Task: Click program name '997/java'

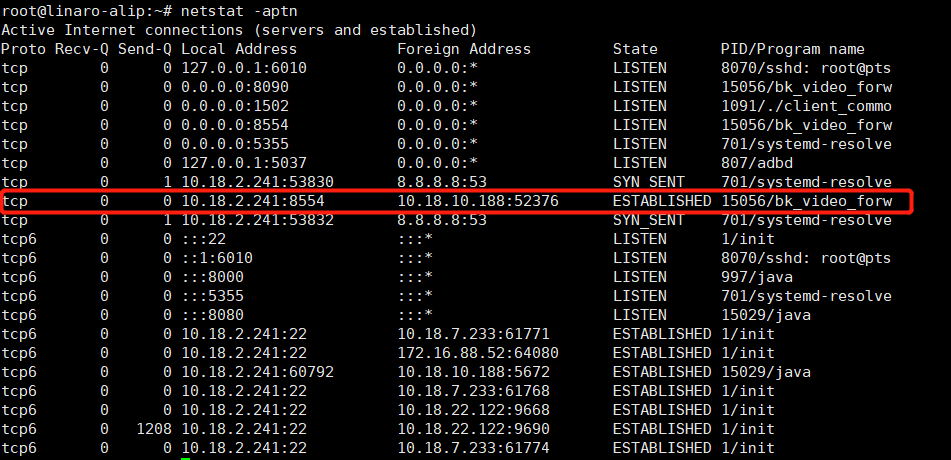Action: pyautogui.click(x=756, y=277)
